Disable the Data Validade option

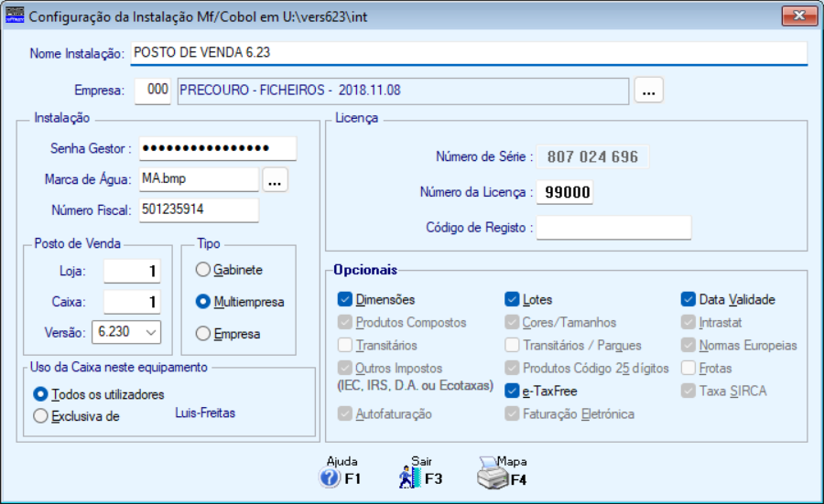(x=688, y=299)
